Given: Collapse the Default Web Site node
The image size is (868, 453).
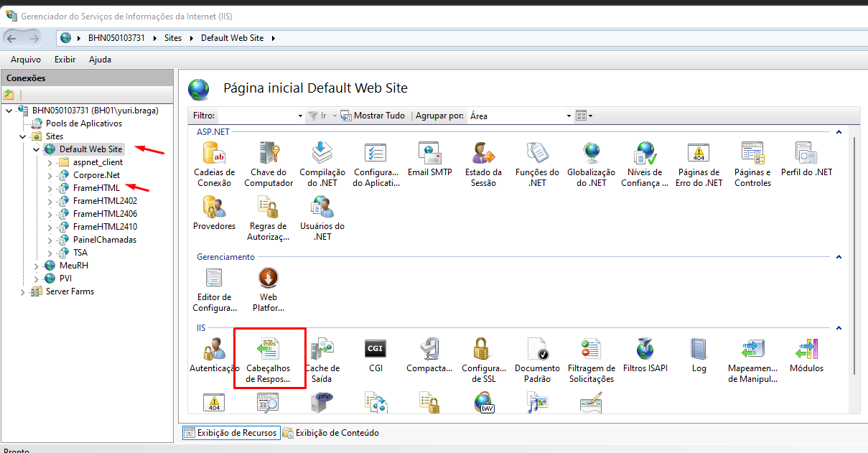Looking at the screenshot, I should click(x=37, y=149).
